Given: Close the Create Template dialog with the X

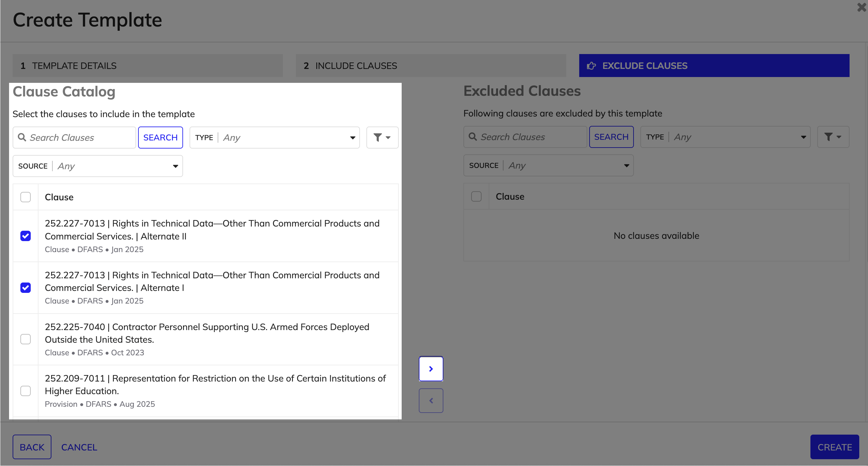Looking at the screenshot, I should 861,7.
